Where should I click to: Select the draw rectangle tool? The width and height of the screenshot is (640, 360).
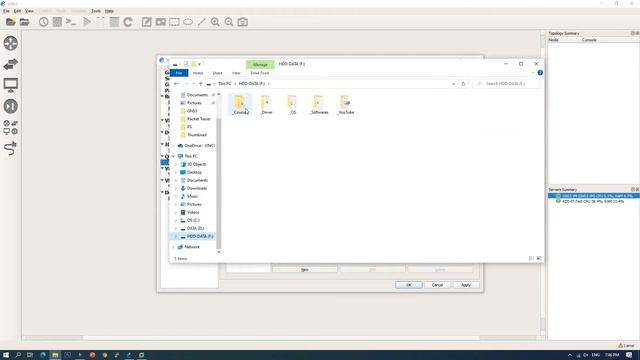[x=174, y=22]
